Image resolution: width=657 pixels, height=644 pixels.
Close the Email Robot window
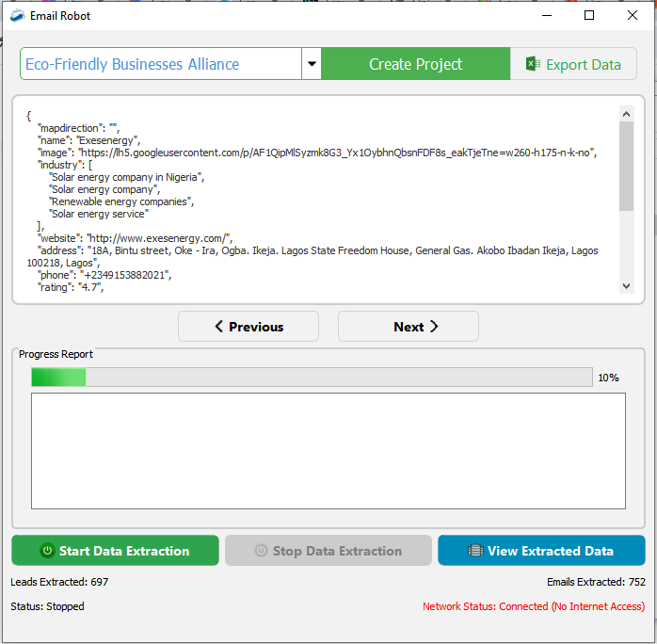click(633, 15)
